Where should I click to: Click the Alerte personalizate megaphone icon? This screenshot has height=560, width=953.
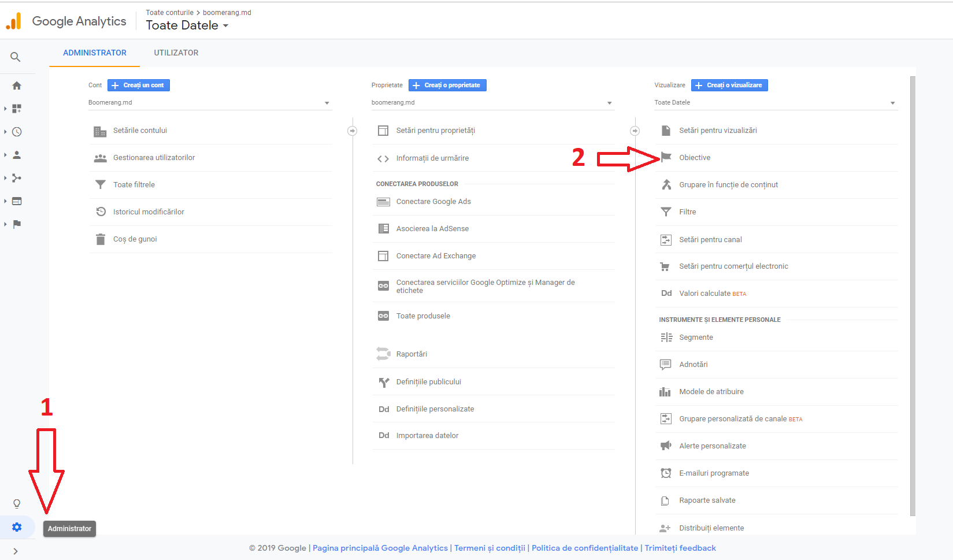click(x=666, y=446)
